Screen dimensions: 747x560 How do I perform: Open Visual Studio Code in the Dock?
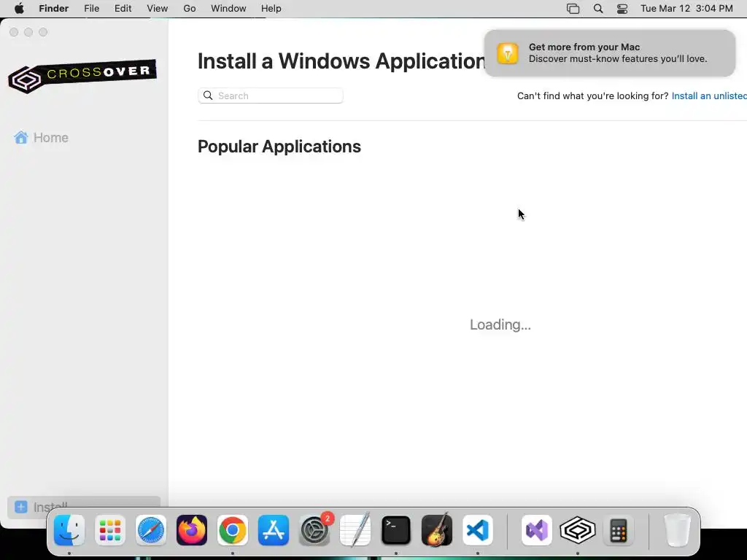click(478, 530)
